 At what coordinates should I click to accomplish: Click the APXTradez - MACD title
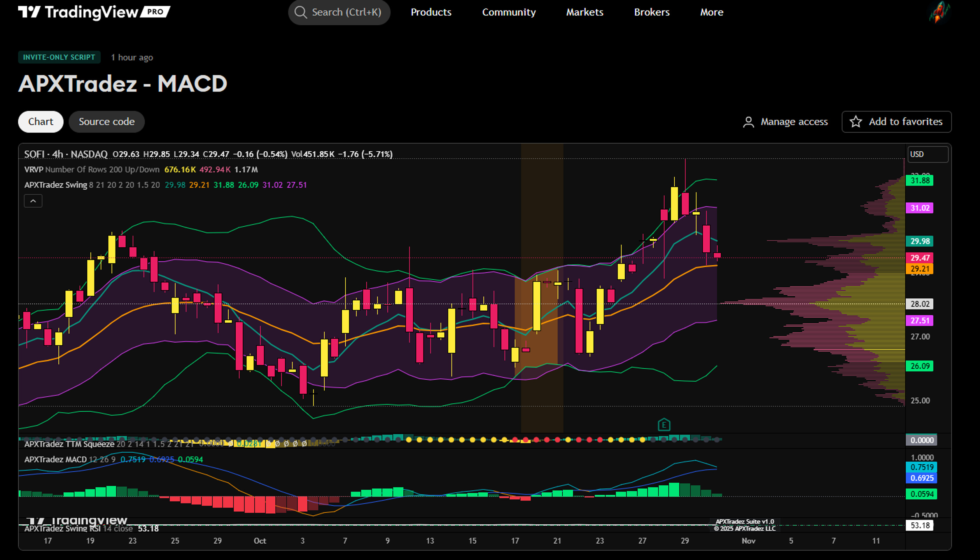pyautogui.click(x=123, y=84)
